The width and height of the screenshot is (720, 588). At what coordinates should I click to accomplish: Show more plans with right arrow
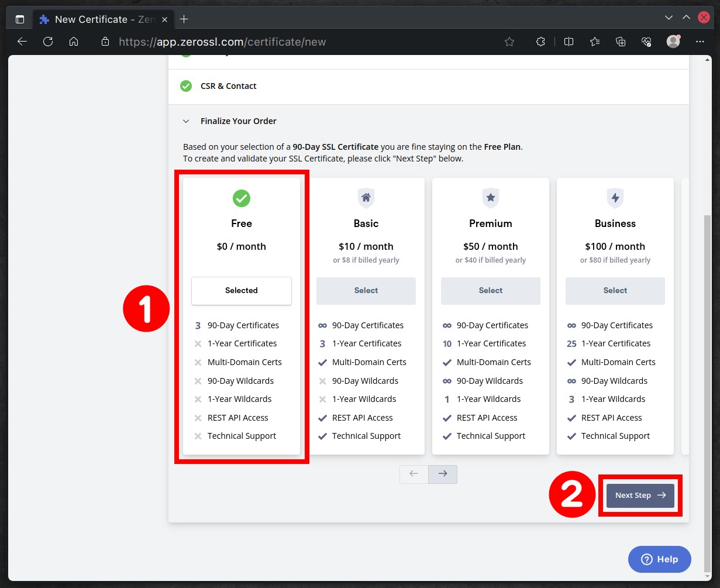(x=443, y=474)
